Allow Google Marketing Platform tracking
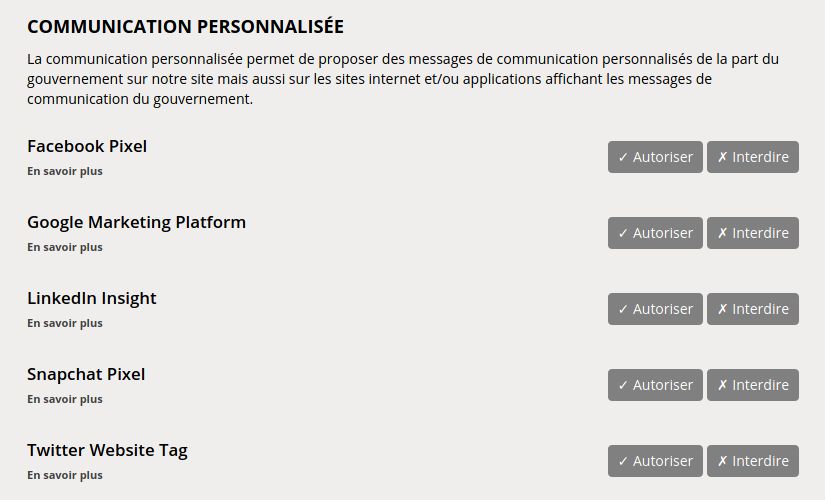Image resolution: width=825 pixels, height=500 pixels. click(x=655, y=233)
